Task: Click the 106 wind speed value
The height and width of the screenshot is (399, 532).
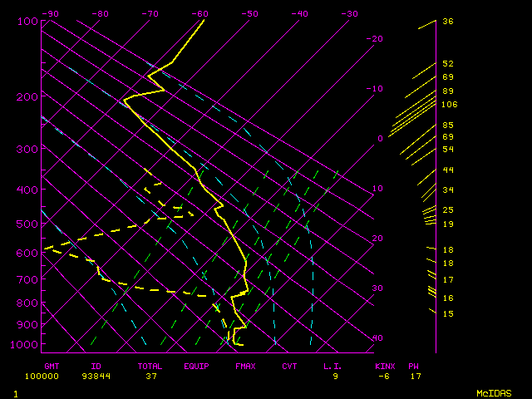Action: pos(450,105)
